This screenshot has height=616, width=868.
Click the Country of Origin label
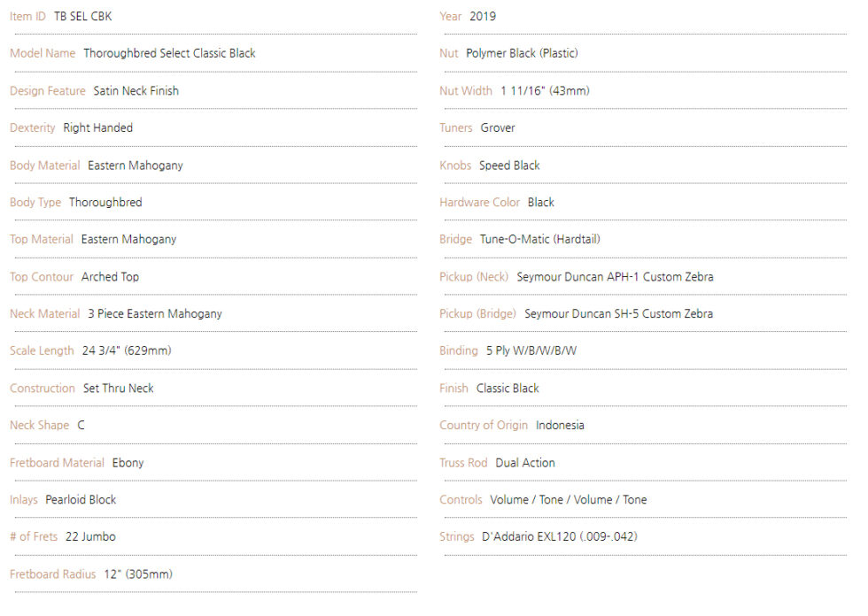(484, 425)
